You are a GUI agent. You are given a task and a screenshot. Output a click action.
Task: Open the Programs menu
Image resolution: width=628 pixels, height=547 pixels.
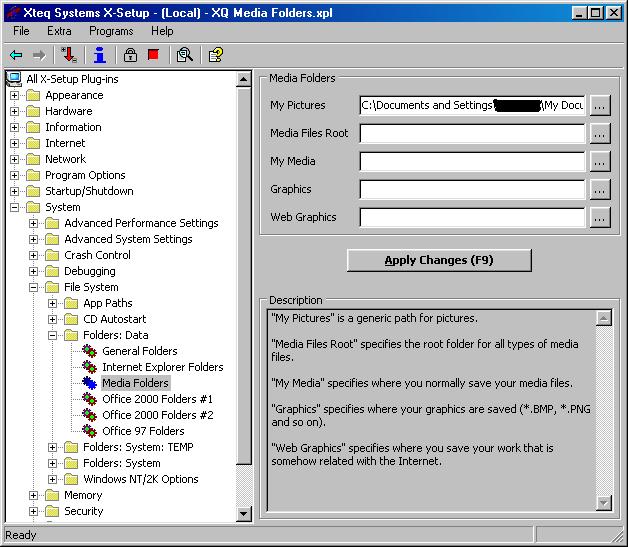click(111, 31)
